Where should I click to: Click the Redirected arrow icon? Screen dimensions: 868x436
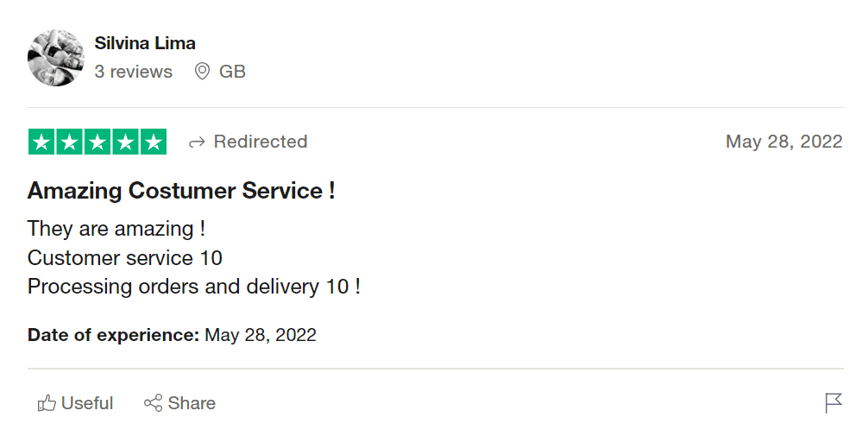(x=197, y=142)
